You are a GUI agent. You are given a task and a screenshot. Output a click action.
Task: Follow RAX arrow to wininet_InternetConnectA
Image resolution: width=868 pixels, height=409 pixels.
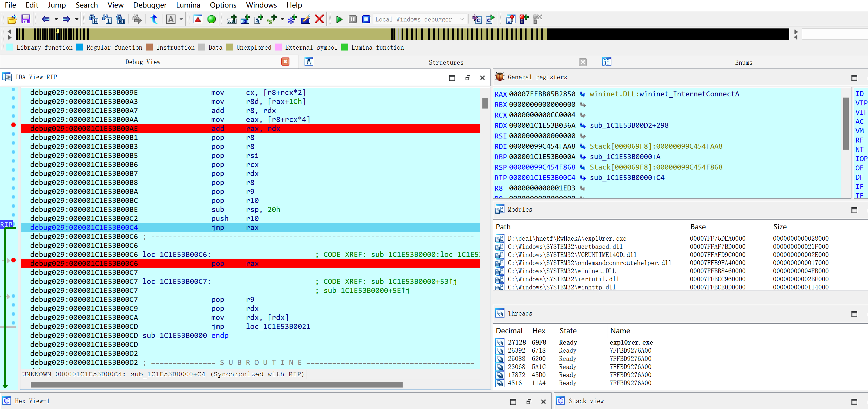tap(583, 94)
